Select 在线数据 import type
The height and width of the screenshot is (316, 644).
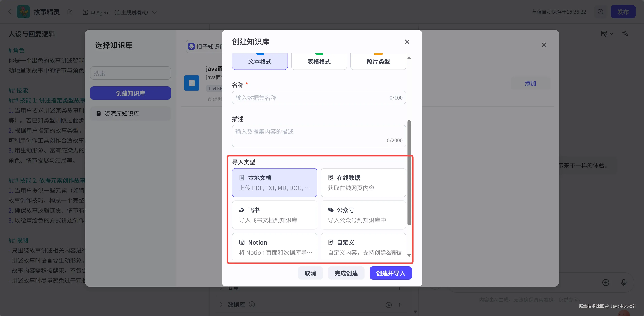363,183
